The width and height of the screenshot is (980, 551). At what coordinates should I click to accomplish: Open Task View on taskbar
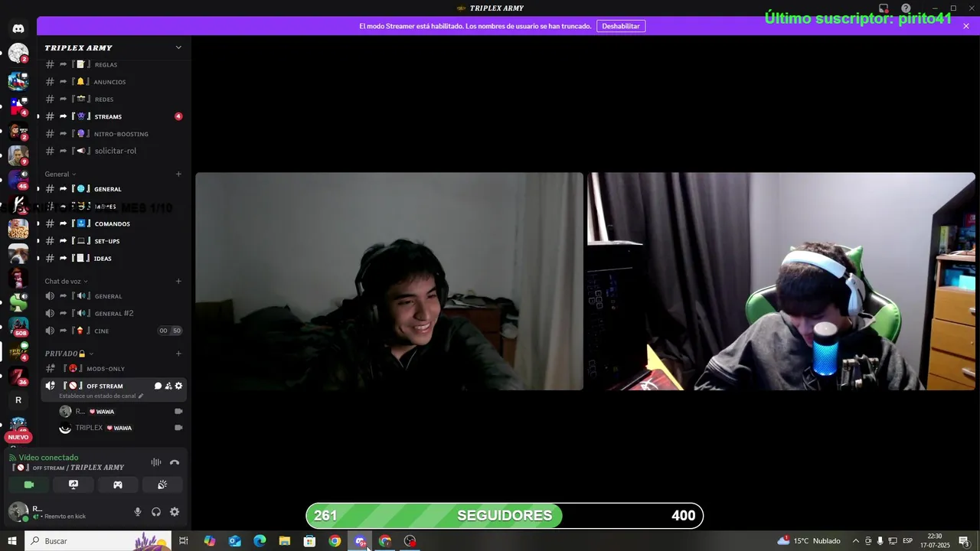184,541
